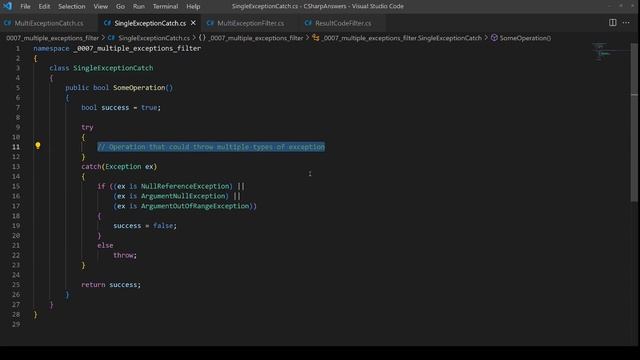The image size is (640, 360).
Task: Click the 0007_multiple_exceptions_filter folder breadcrumb
Action: 53,38
